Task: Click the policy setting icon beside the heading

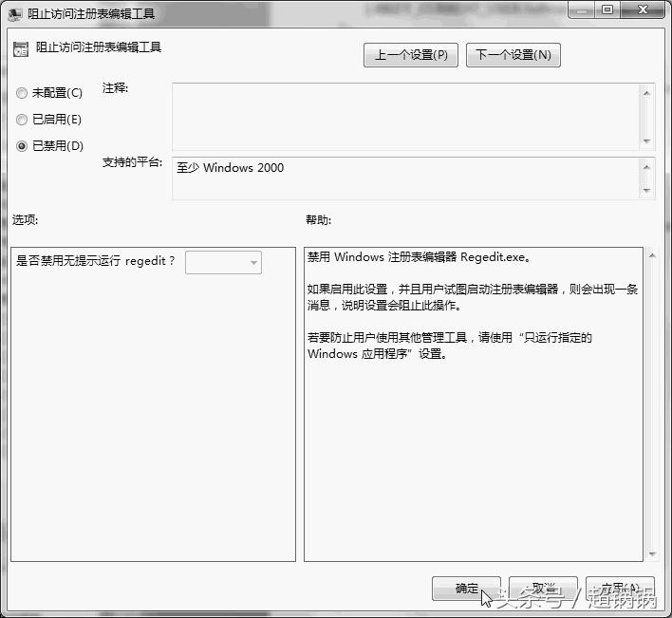Action: coord(21,49)
